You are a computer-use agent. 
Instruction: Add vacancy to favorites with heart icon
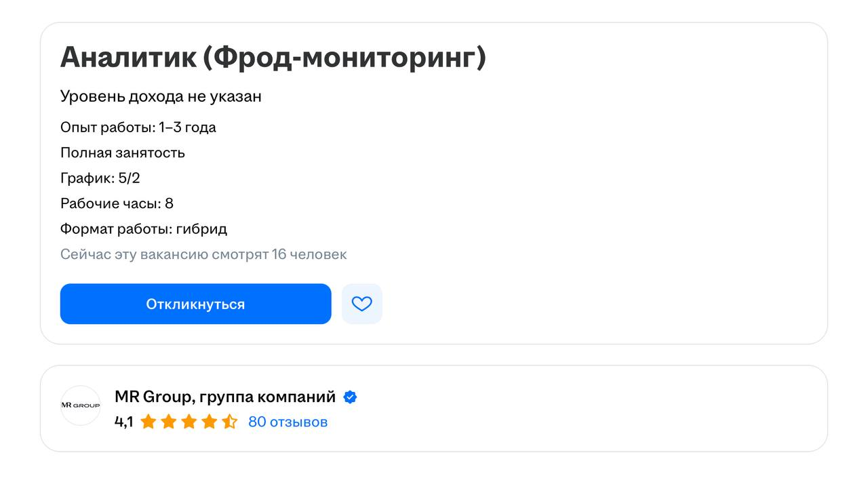pyautogui.click(x=362, y=304)
